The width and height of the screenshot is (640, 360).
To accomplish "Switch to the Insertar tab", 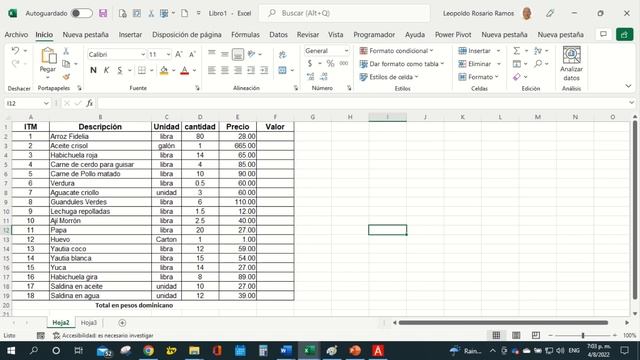I will point(130,35).
